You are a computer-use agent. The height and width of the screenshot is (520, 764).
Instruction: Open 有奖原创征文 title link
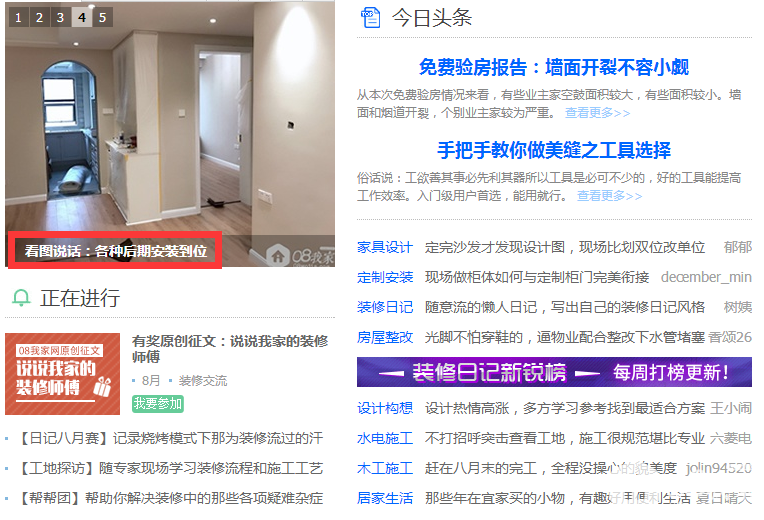point(230,348)
